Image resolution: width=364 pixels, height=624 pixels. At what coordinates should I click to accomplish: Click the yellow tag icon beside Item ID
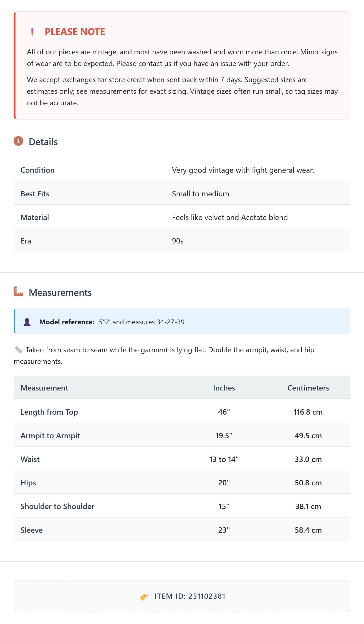[144, 597]
